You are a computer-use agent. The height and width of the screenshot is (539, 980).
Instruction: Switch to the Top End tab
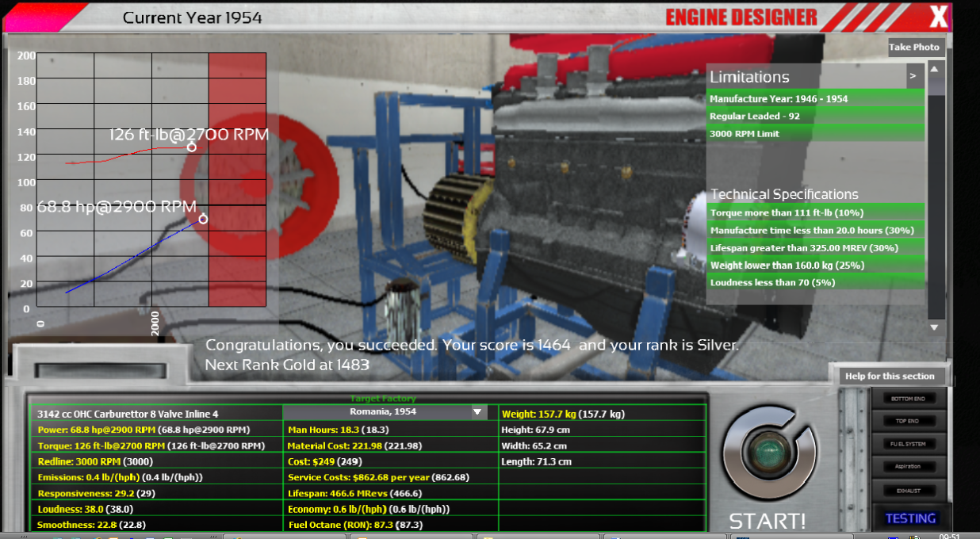click(907, 421)
